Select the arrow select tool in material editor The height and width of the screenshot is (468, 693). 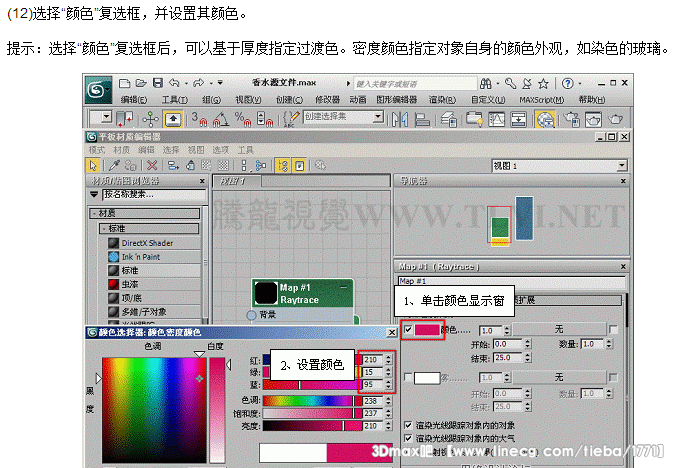pos(93,166)
